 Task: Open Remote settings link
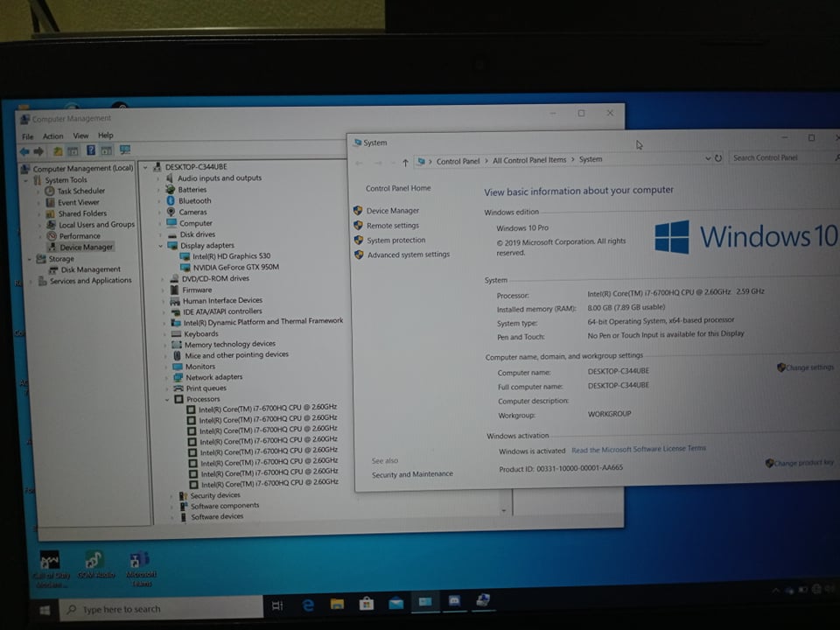393,226
